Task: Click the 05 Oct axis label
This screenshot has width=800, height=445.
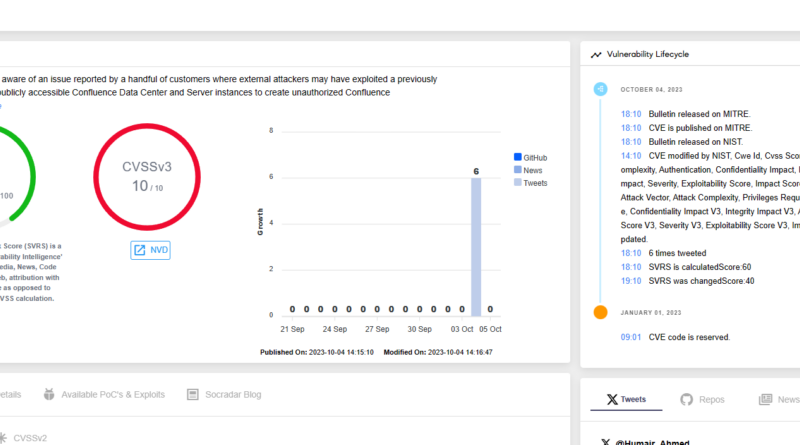Action: point(490,329)
